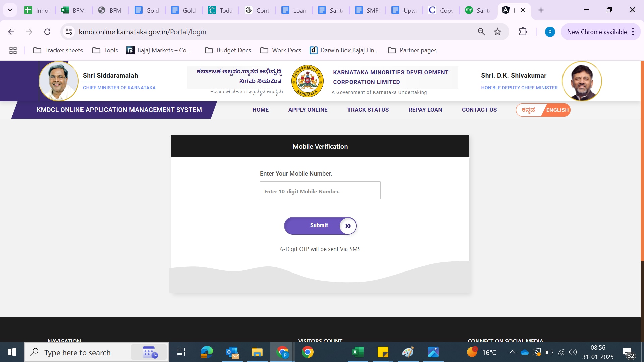Focus the 10-digit mobile number field

click(x=320, y=191)
